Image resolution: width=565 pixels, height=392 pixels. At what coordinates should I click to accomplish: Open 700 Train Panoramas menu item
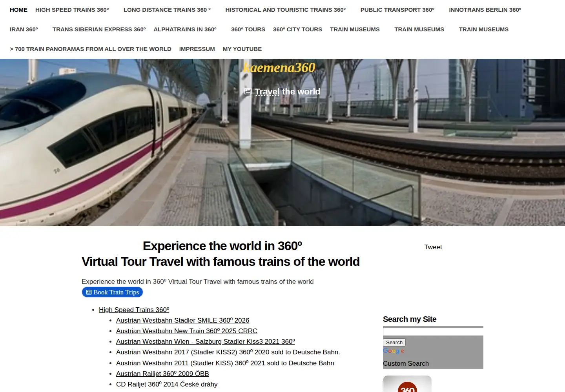91,49
